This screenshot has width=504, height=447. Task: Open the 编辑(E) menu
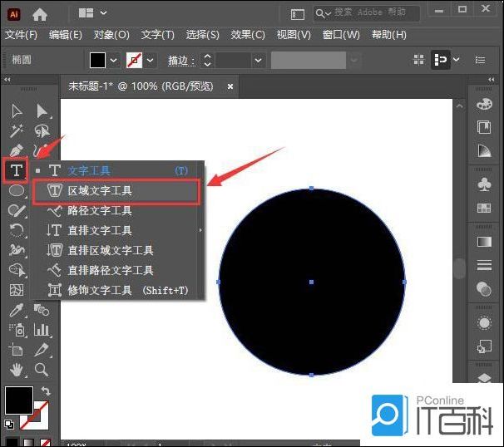66,34
